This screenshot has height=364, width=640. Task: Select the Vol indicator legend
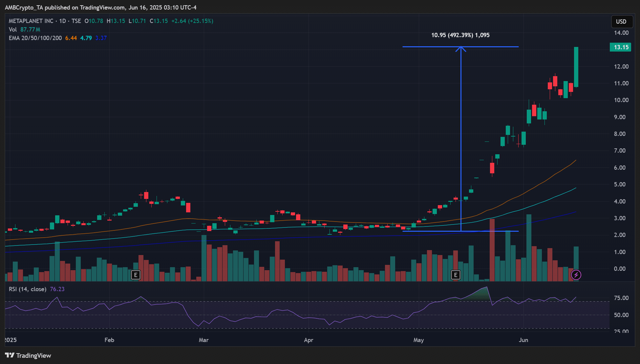click(12, 30)
